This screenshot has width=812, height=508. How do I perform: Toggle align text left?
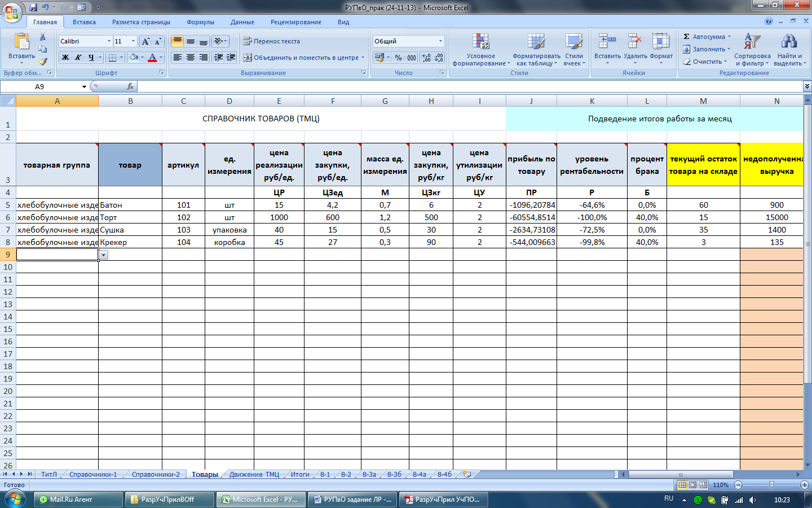coord(177,58)
